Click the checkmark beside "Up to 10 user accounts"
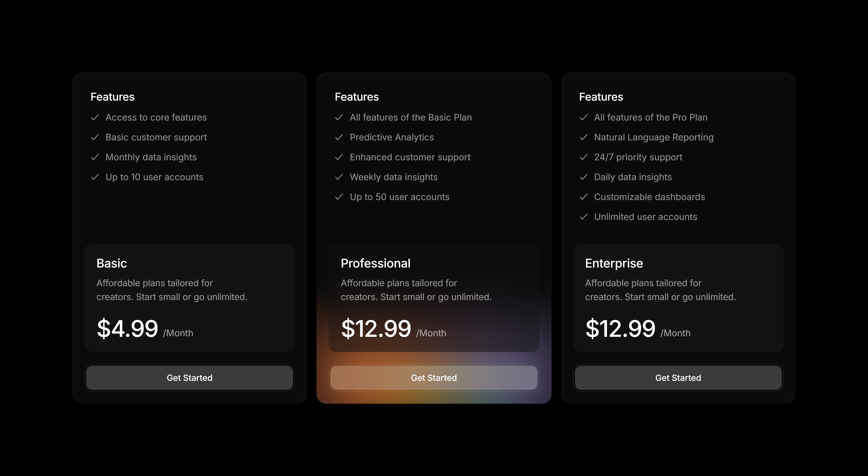868x476 pixels. tap(95, 177)
